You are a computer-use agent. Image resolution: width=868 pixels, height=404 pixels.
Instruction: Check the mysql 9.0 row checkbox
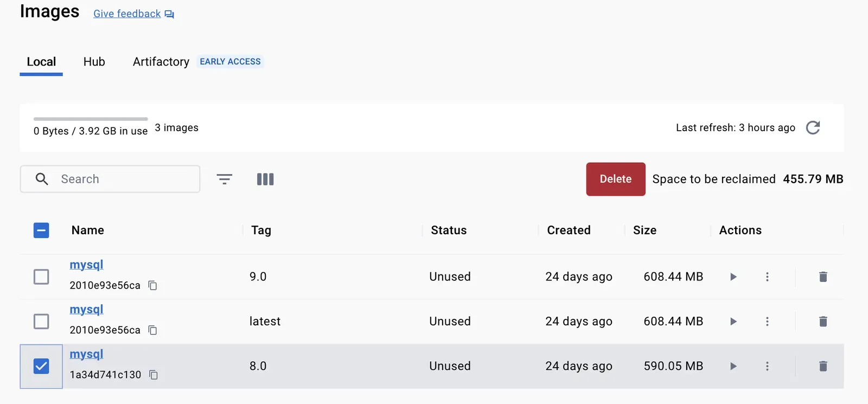coord(41,277)
